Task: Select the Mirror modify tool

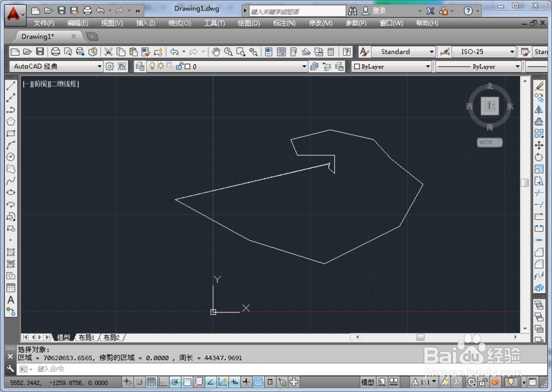Action: (539, 110)
